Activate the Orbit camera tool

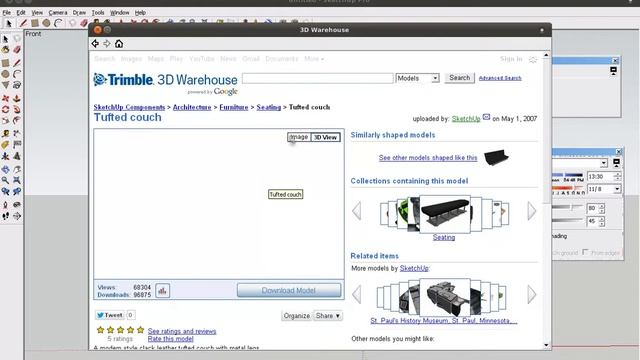5,169
